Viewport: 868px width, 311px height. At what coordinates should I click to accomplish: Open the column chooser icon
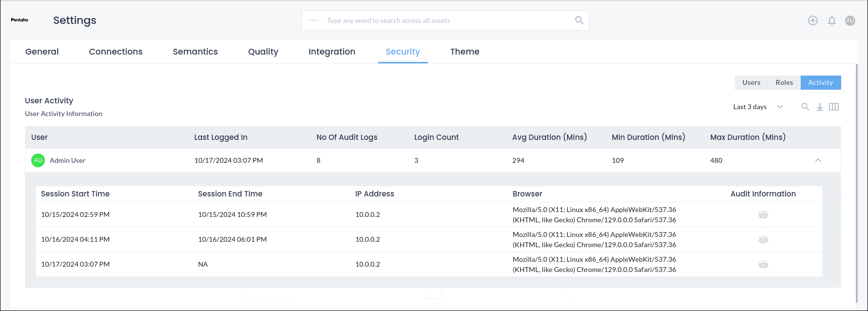click(834, 107)
